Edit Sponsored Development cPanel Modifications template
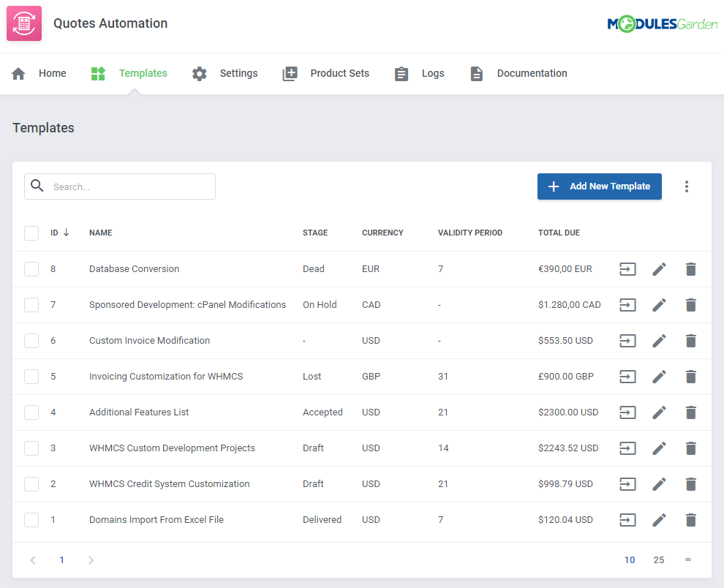Screen dimensions: 724x588 pos(660,305)
